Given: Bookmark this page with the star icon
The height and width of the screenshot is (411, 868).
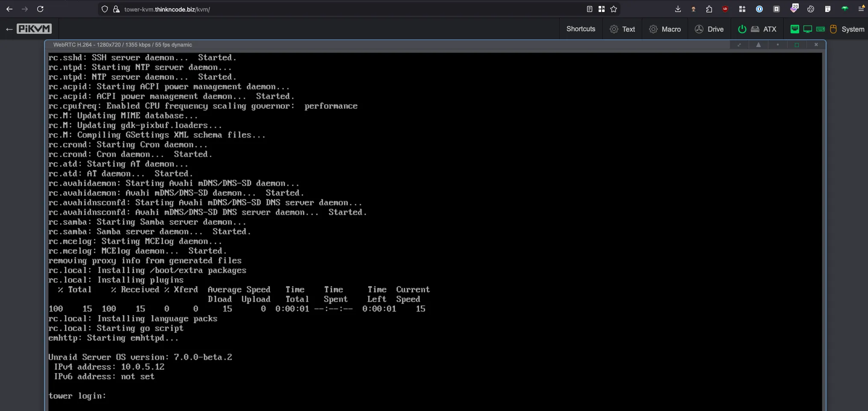Looking at the screenshot, I should coord(614,9).
